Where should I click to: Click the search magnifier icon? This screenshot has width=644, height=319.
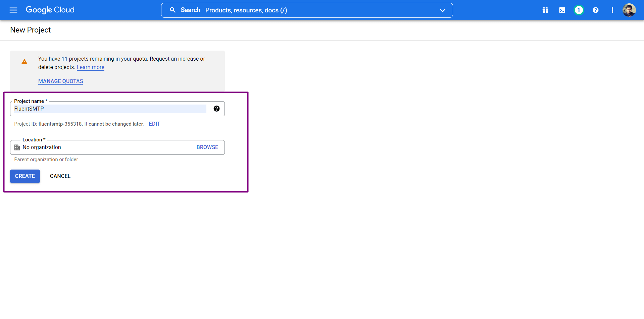point(172,10)
